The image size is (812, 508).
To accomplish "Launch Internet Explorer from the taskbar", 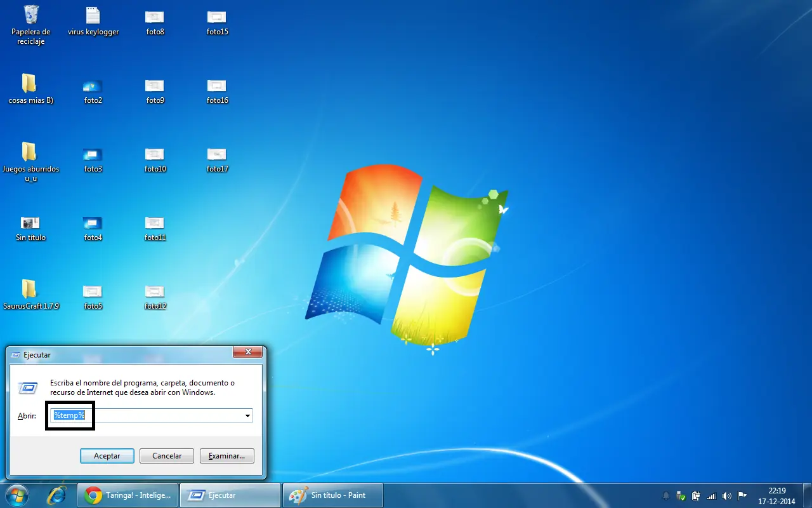I will click(x=56, y=495).
